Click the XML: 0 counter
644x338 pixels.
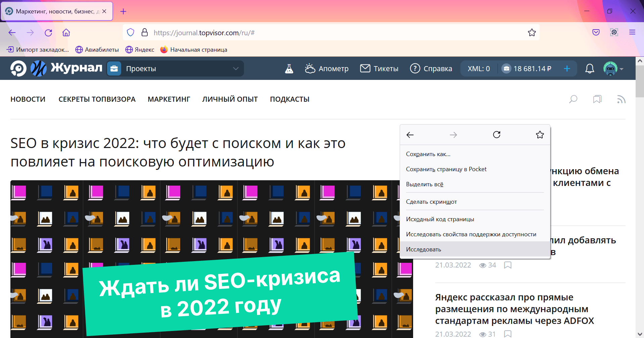click(x=479, y=68)
